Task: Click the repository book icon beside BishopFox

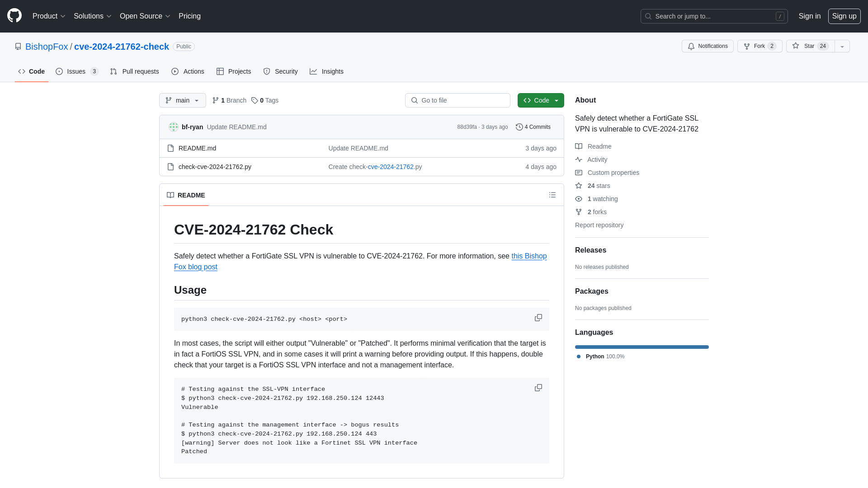Action: (x=18, y=47)
